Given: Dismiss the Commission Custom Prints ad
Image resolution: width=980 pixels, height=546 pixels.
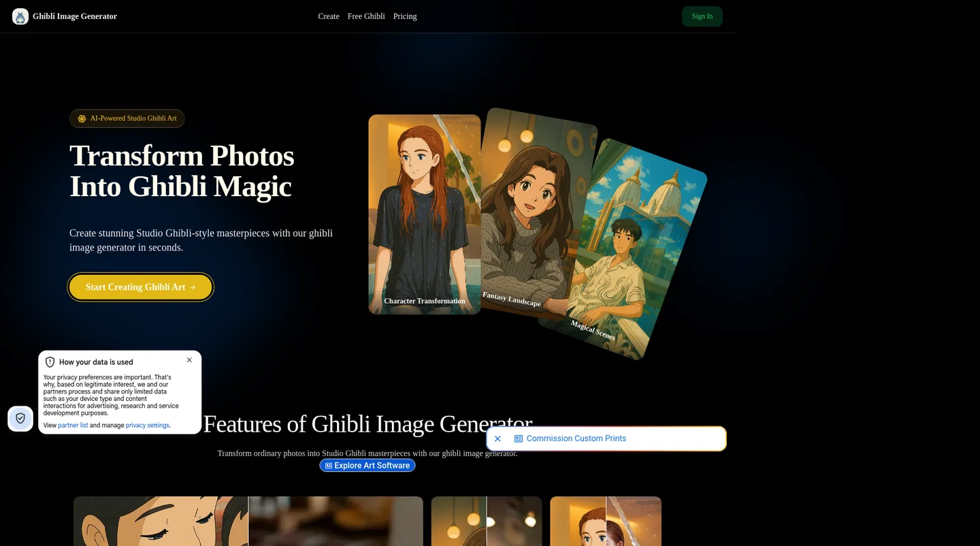Looking at the screenshot, I should pos(497,439).
